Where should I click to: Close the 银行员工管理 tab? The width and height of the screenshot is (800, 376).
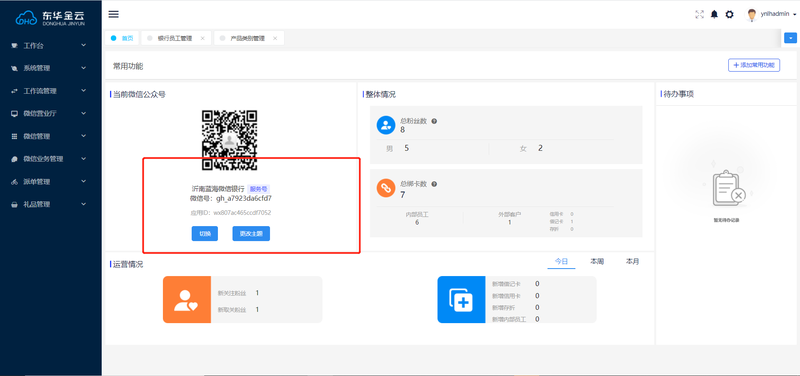203,38
